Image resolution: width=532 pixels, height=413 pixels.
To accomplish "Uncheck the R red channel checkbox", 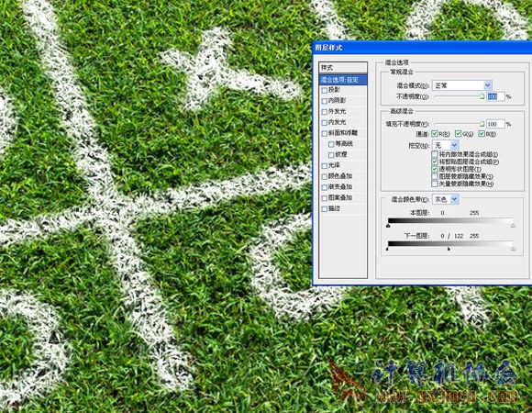I will [x=435, y=134].
